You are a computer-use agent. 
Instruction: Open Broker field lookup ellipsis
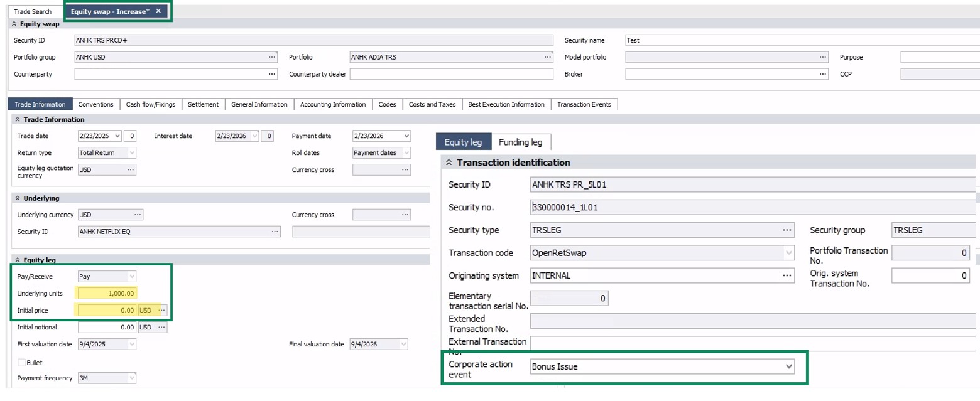(823, 74)
